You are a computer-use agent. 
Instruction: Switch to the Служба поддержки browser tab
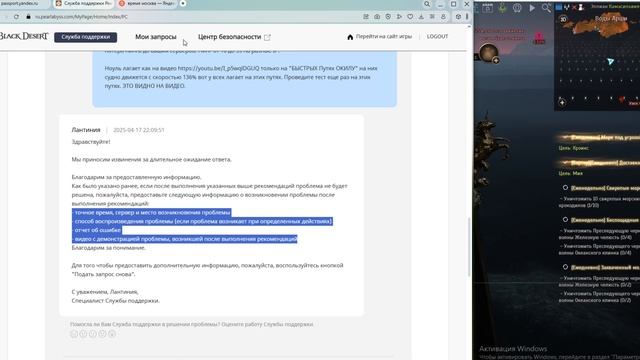click(84, 4)
